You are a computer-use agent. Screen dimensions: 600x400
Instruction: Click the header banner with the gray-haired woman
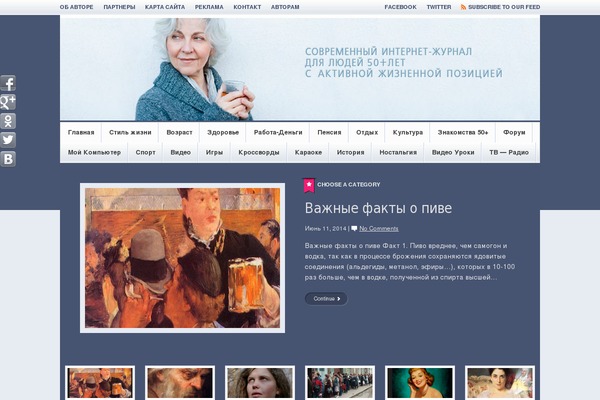point(300,69)
